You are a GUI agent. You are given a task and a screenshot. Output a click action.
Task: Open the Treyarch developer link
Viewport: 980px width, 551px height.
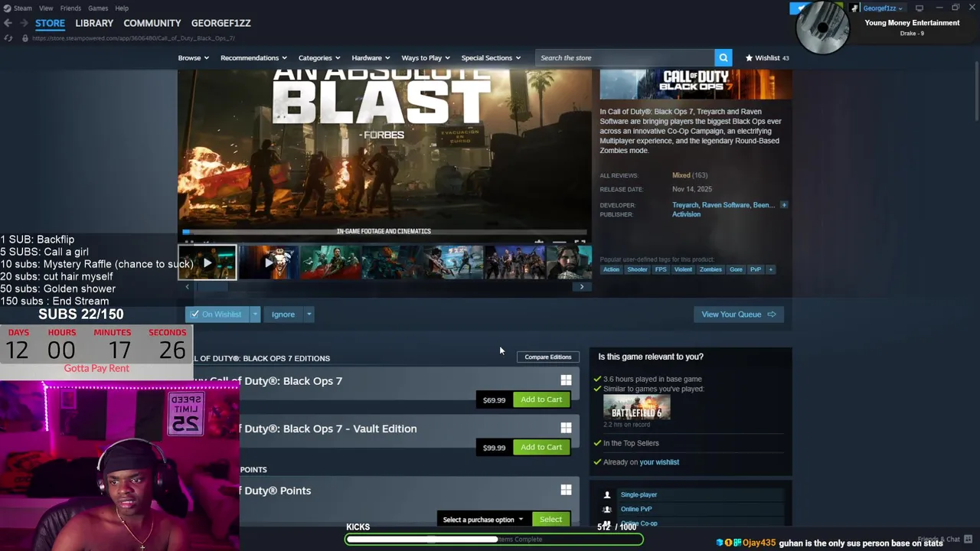685,205
